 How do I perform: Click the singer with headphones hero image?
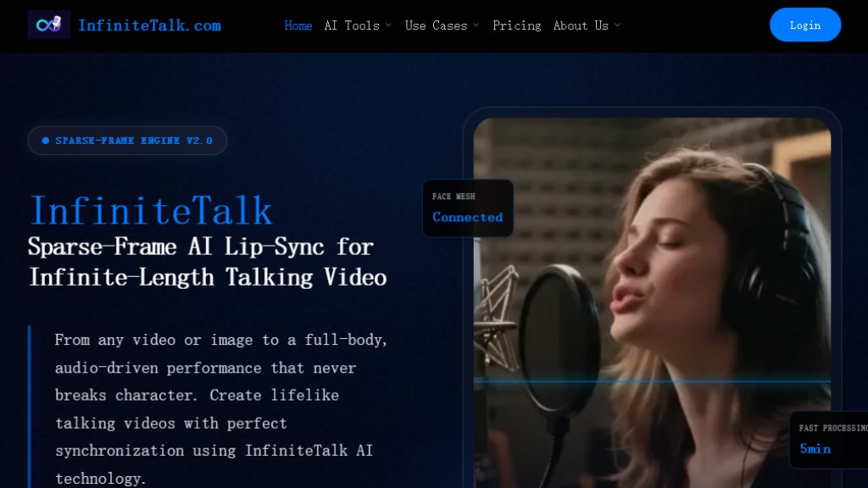[x=652, y=302]
